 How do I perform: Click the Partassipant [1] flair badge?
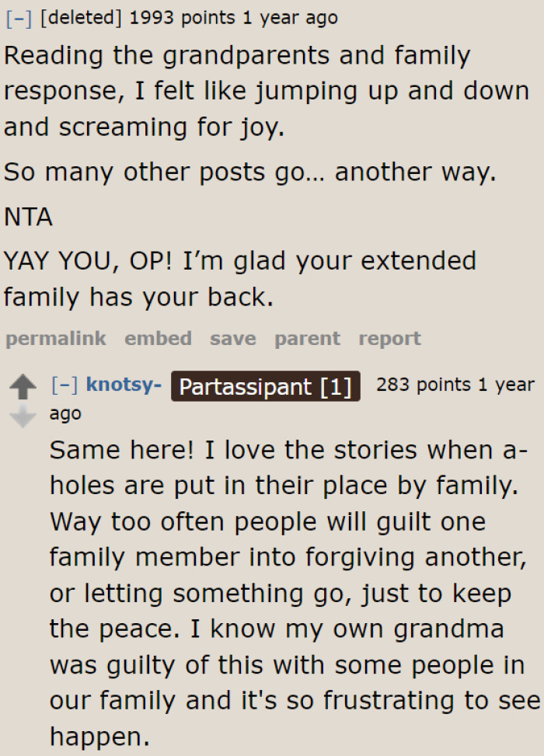265,386
